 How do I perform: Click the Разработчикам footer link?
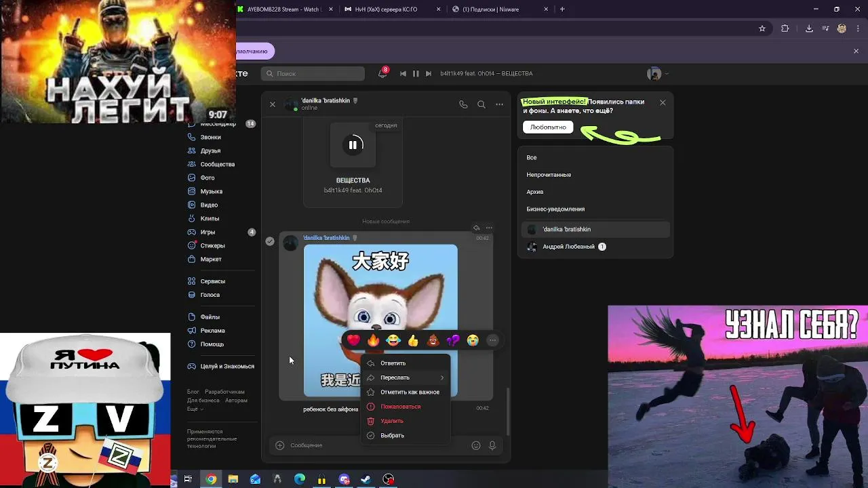[224, 392]
